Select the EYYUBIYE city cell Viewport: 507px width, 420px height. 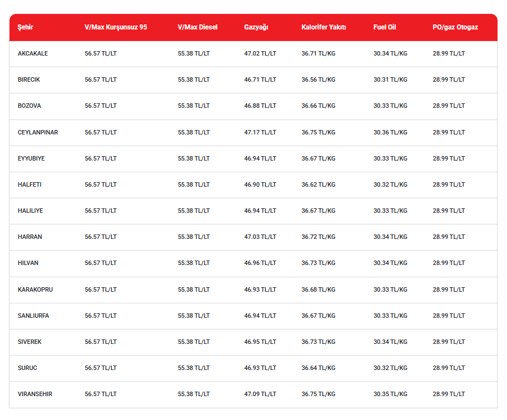click(31, 159)
